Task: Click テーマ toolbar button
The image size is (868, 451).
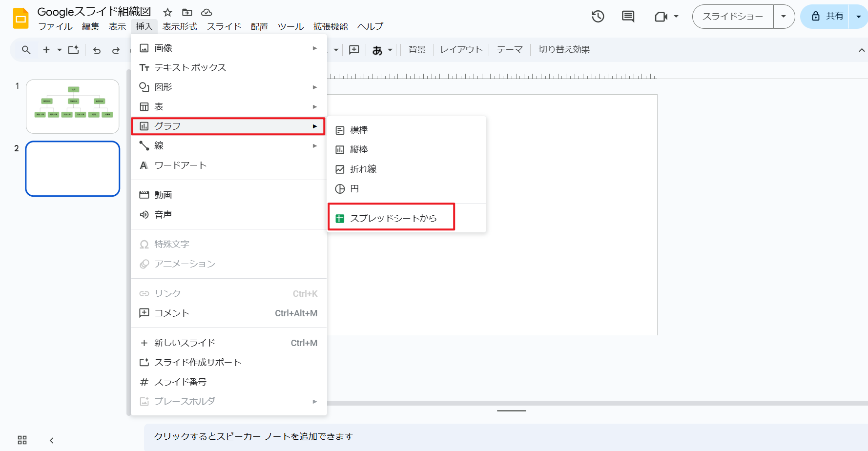Action: click(x=510, y=50)
